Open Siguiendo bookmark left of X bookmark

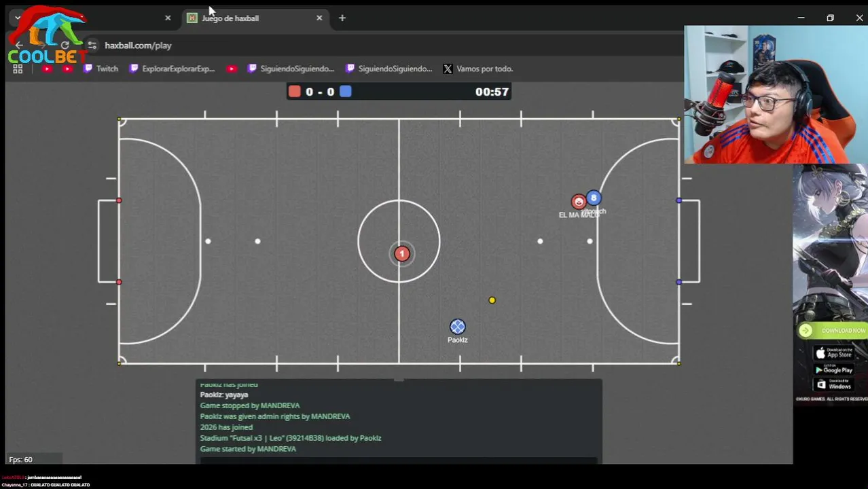tap(389, 69)
